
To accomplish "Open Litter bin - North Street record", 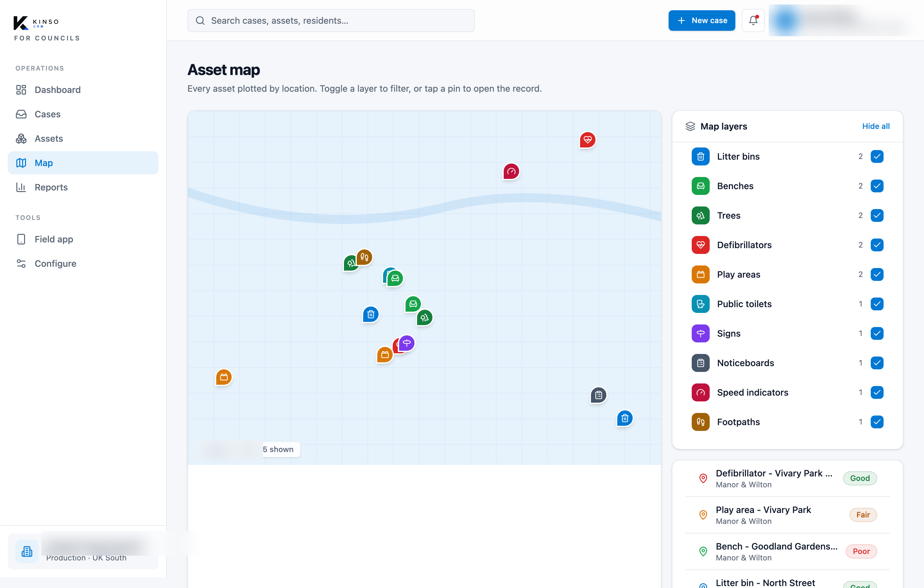I will [x=787, y=580].
